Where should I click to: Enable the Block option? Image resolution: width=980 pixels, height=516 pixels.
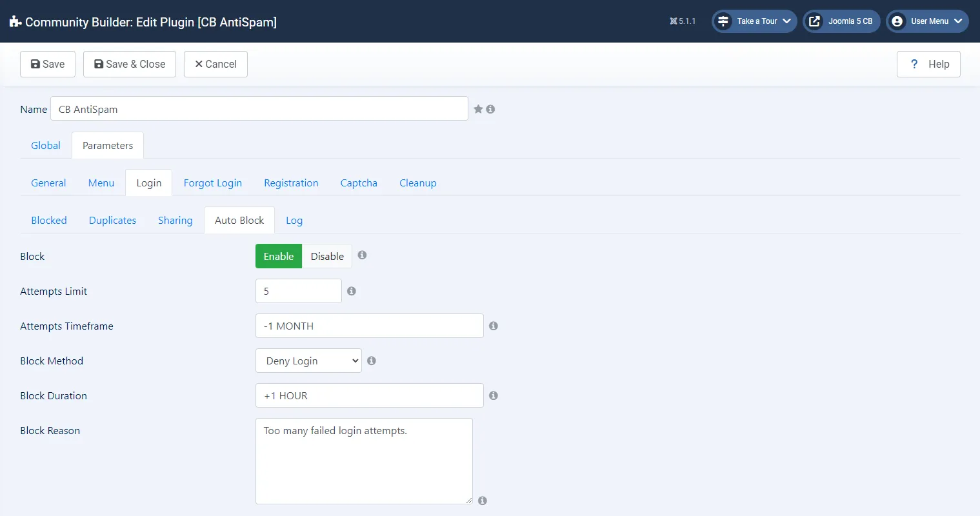279,256
